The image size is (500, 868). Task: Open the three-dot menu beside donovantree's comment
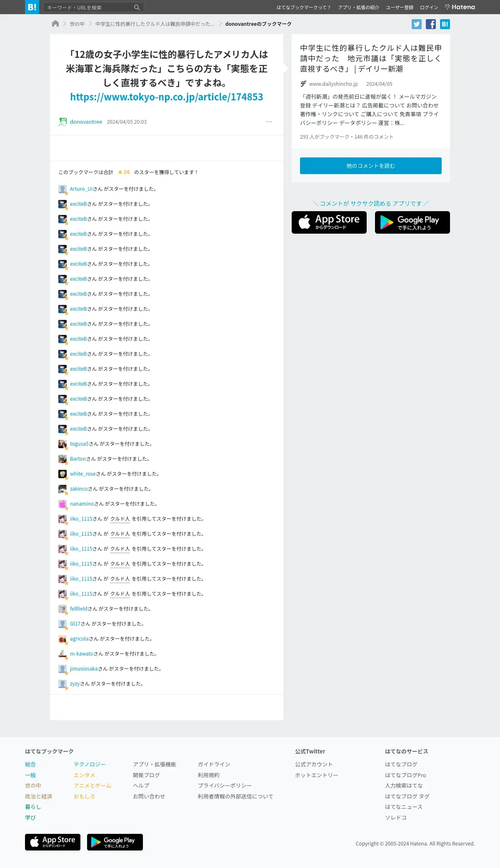point(269,122)
